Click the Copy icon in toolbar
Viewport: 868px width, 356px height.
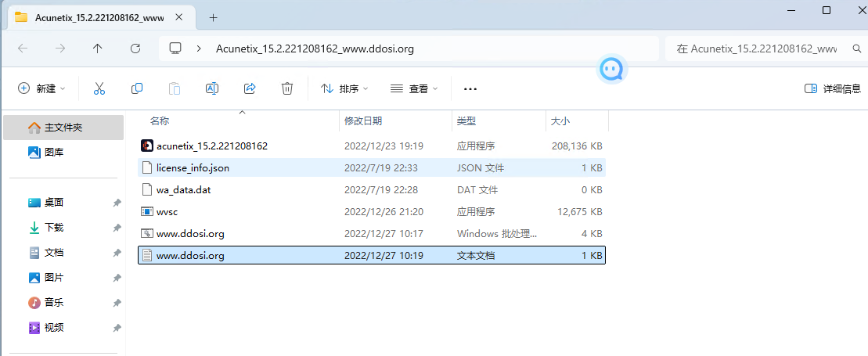pyautogui.click(x=137, y=88)
